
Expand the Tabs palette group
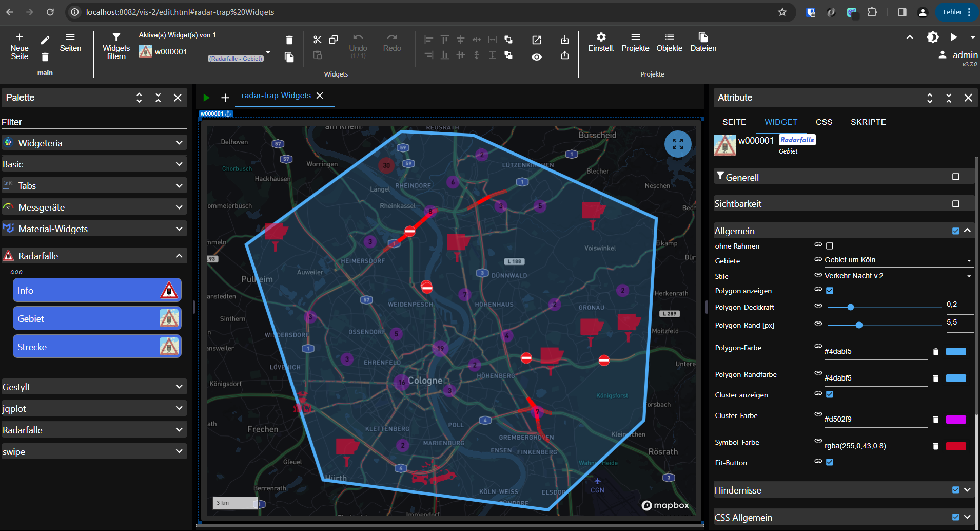pyautogui.click(x=94, y=185)
